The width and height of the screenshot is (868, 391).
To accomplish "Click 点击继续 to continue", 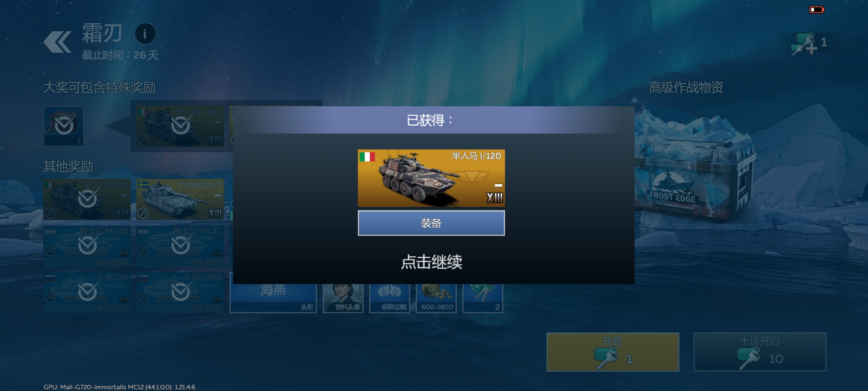I will (x=432, y=262).
